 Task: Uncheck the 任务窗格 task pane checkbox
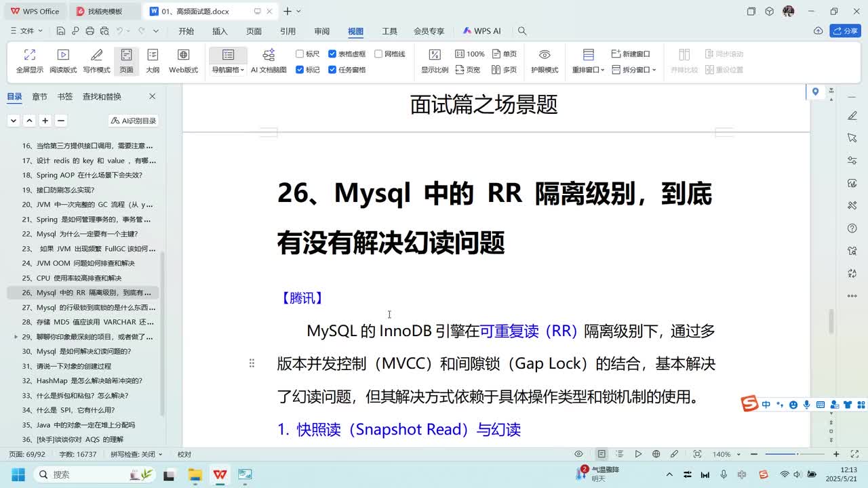tap(332, 70)
